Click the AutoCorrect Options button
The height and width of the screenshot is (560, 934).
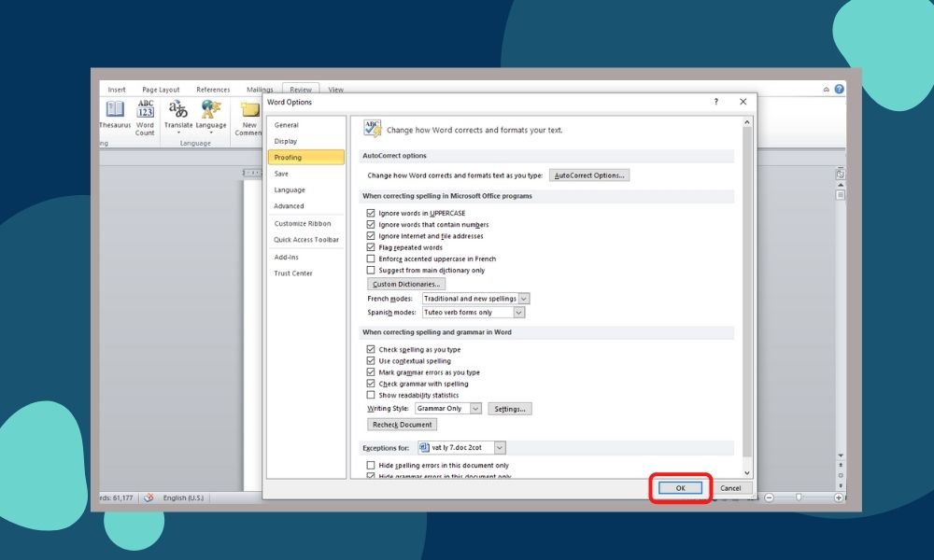[589, 175]
